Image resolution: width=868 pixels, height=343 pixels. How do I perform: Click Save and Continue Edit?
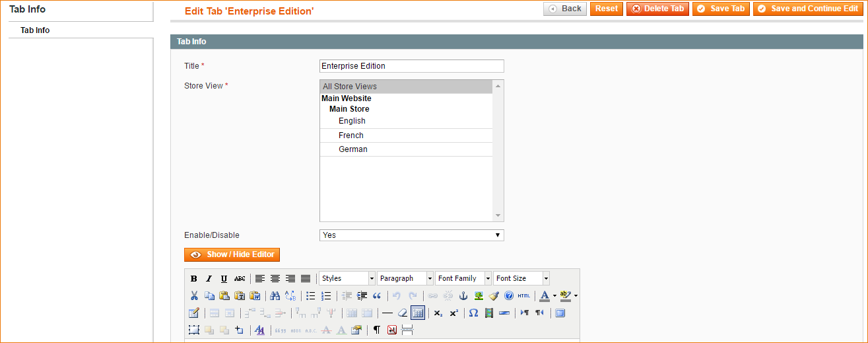(x=808, y=9)
